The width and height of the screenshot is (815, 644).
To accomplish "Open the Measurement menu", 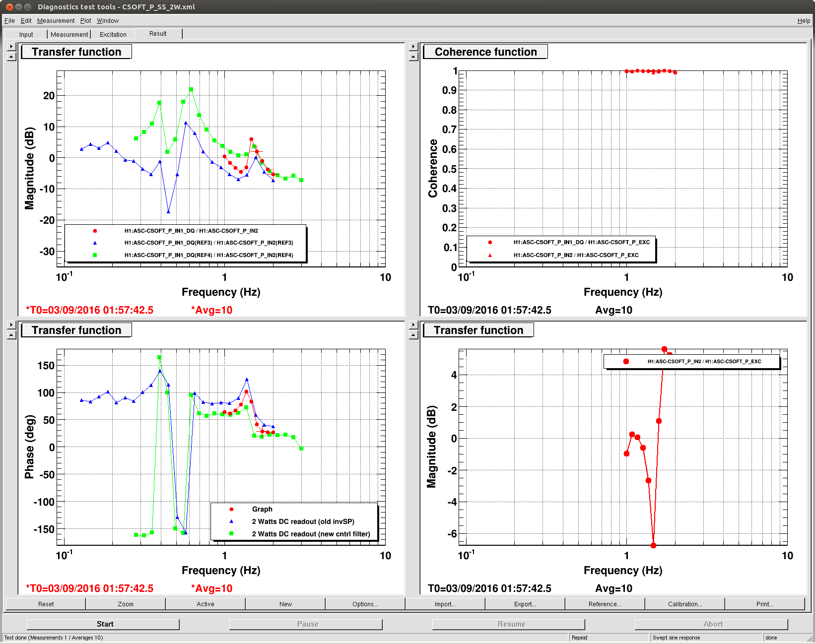I will pyautogui.click(x=56, y=21).
